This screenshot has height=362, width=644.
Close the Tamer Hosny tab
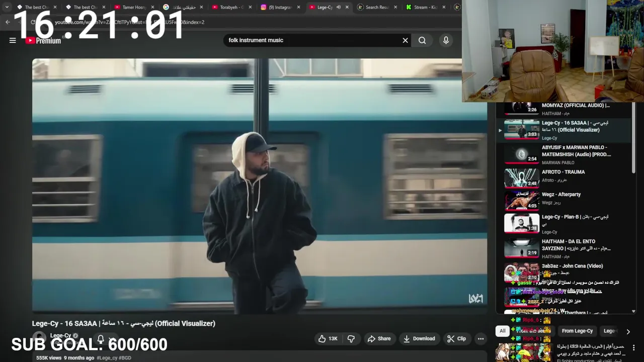153,7
